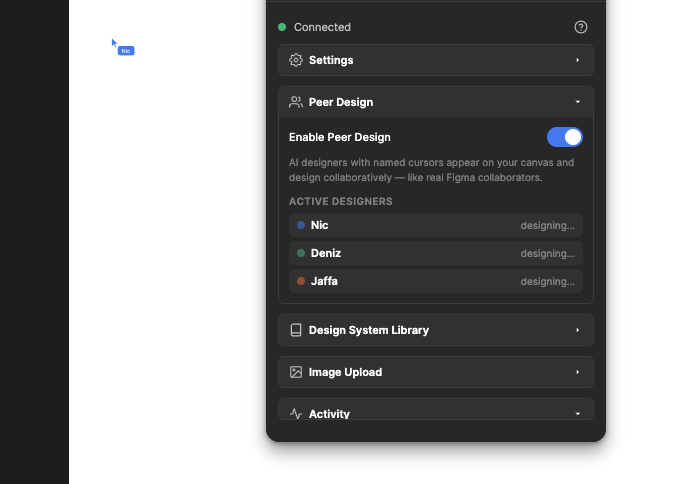Click Deniz's designing... status text

547,253
